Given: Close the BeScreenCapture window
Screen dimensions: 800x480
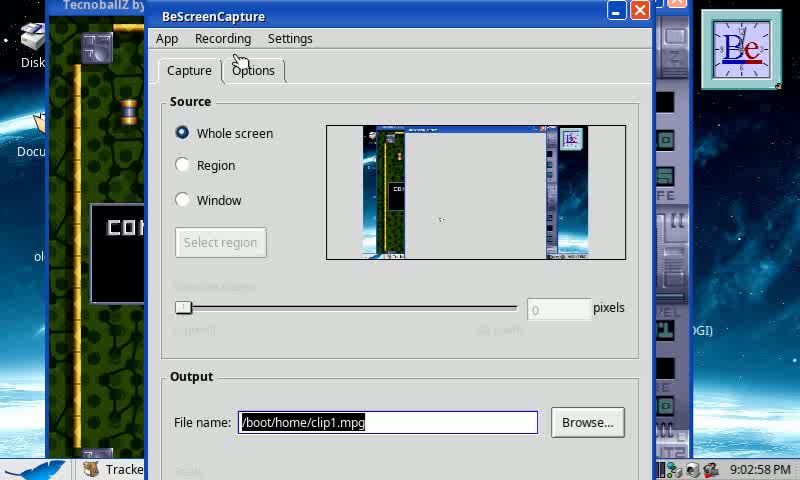Looking at the screenshot, I should tap(640, 11).
